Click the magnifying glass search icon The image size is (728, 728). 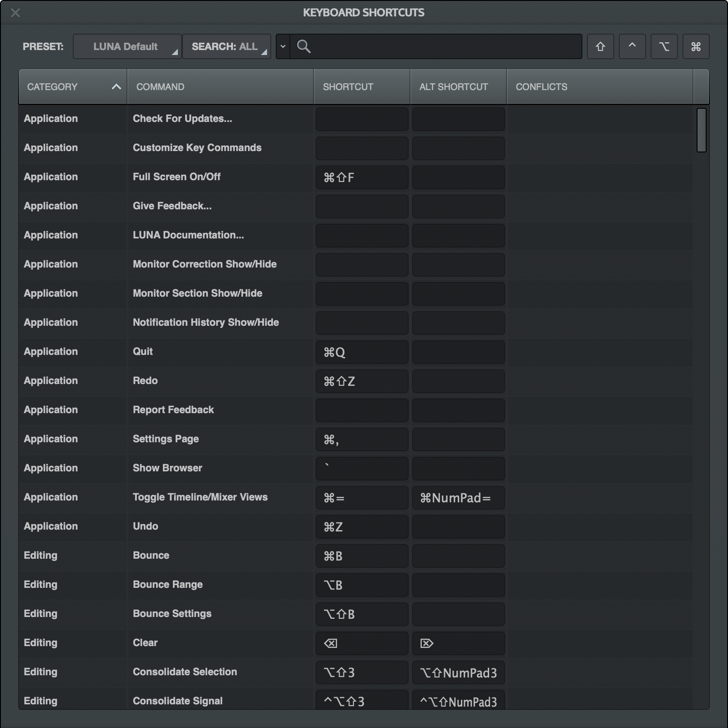[x=303, y=46]
